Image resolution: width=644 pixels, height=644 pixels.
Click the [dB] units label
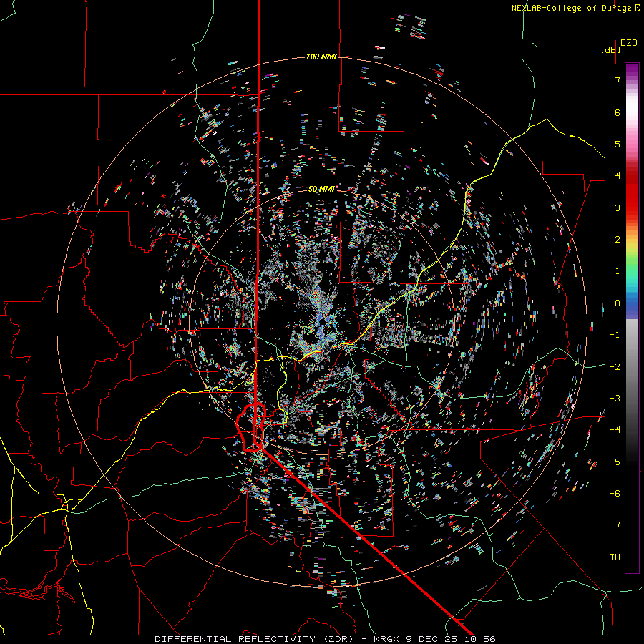pos(611,49)
